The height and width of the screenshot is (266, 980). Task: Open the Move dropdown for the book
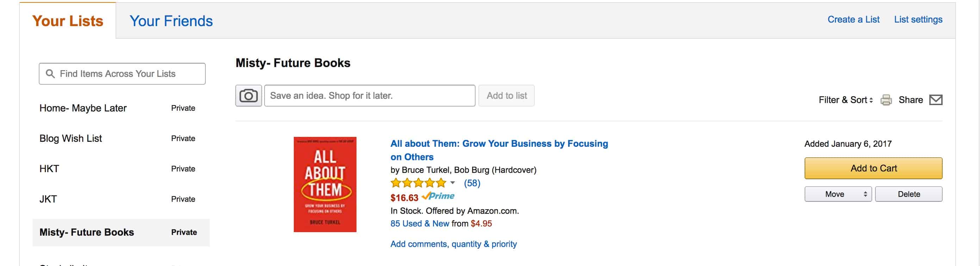(838, 194)
